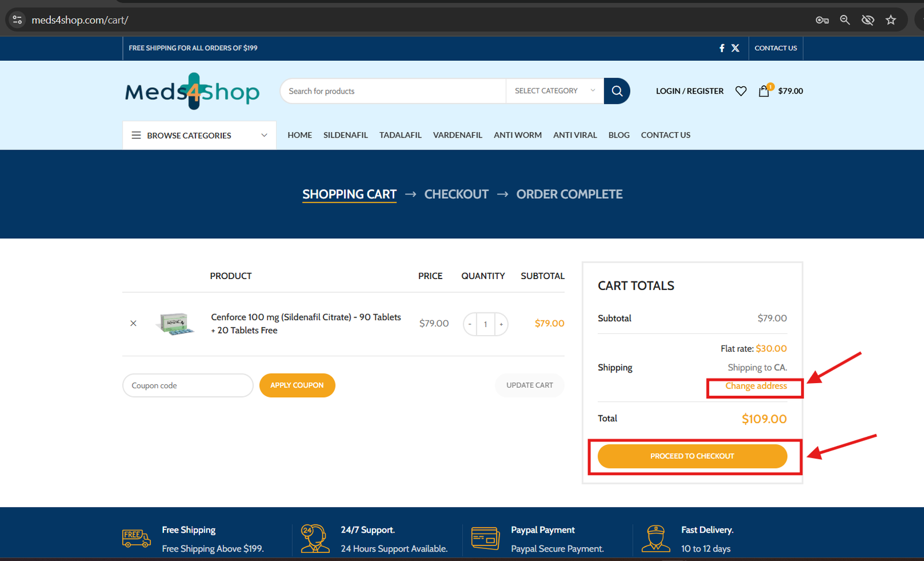
Task: Go to the Checkout breadcrumb step
Action: (456, 194)
